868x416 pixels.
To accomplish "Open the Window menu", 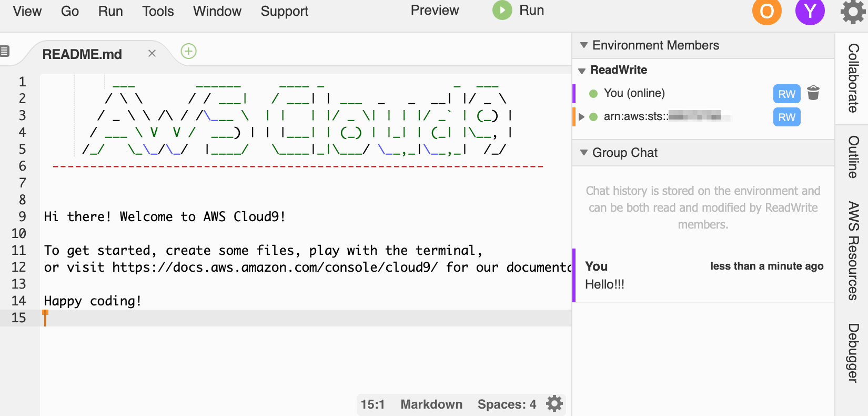I will pyautogui.click(x=217, y=11).
